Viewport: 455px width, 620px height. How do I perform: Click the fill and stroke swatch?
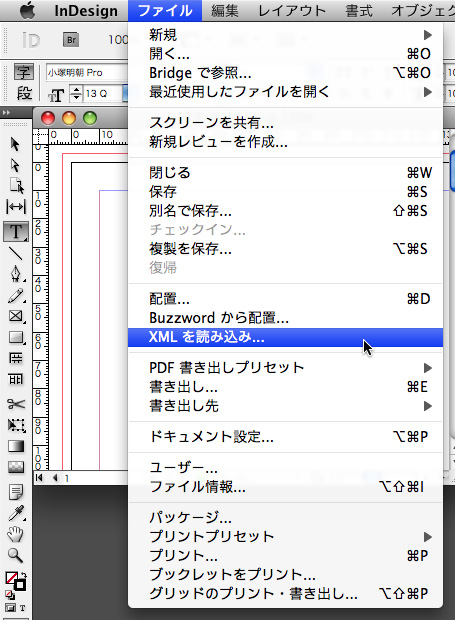[15, 580]
